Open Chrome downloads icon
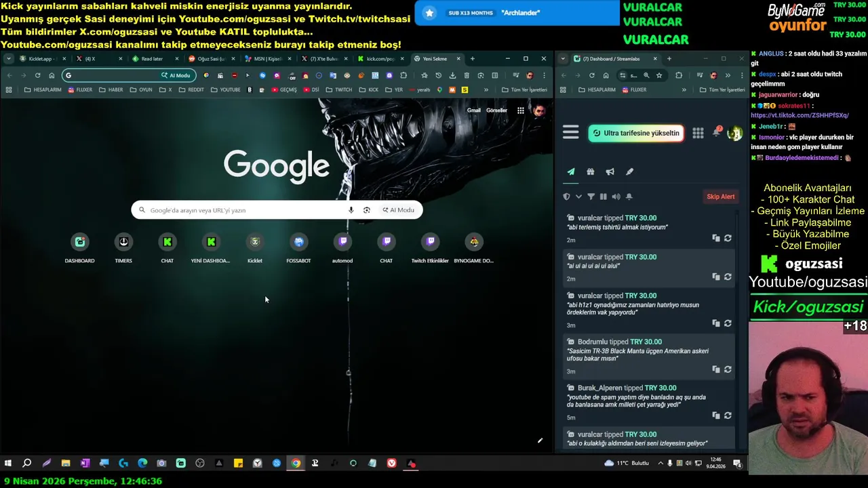868x488 pixels. 452,75
